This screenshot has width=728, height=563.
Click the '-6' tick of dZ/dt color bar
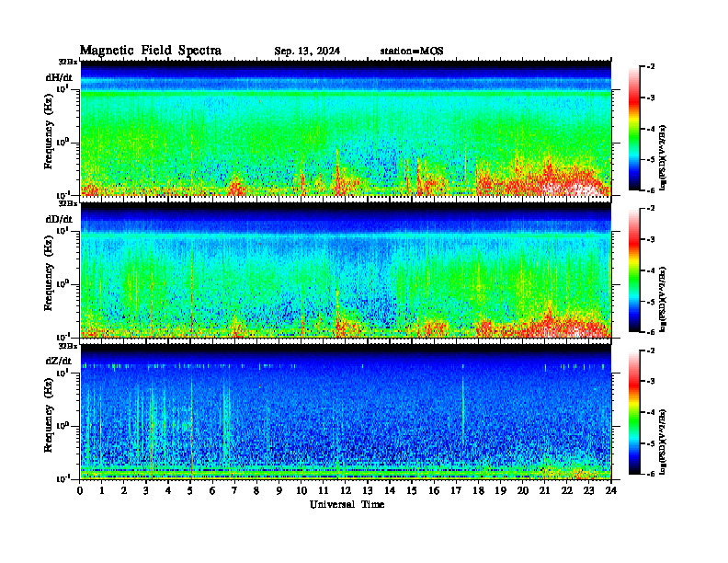(x=651, y=474)
